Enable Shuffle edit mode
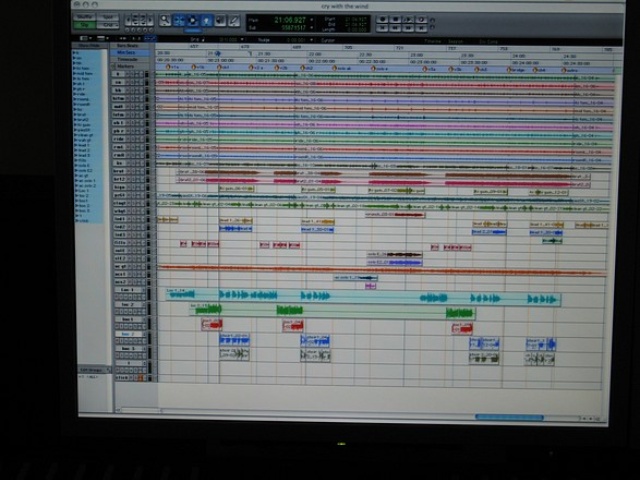Viewport: 640px width, 480px height. pyautogui.click(x=83, y=16)
